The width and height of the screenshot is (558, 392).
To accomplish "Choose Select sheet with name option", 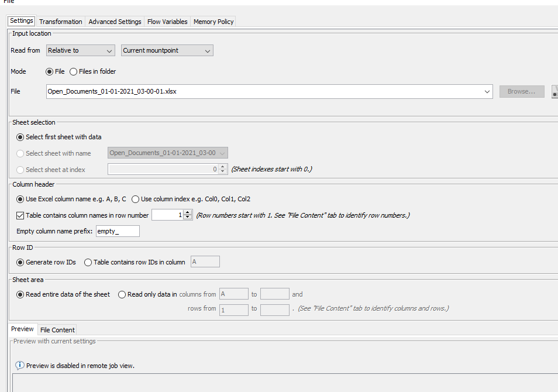I will pyautogui.click(x=20, y=153).
